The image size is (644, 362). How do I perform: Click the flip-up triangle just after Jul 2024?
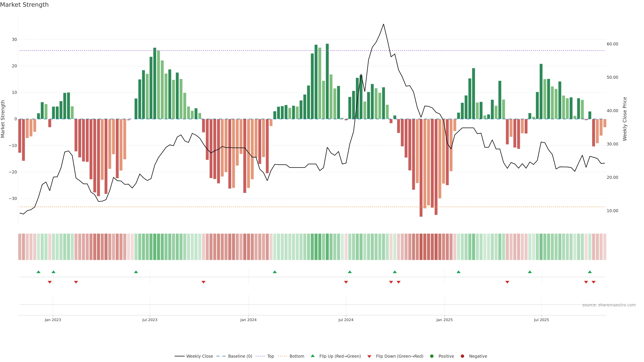[x=350, y=272]
